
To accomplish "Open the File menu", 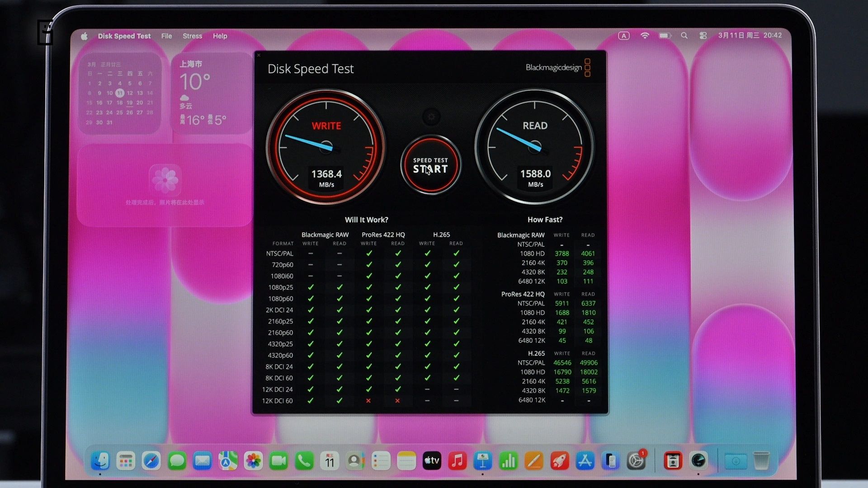I will click(166, 36).
